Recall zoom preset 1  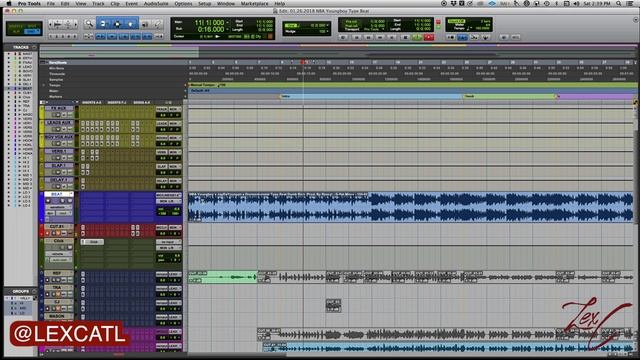(51, 36)
